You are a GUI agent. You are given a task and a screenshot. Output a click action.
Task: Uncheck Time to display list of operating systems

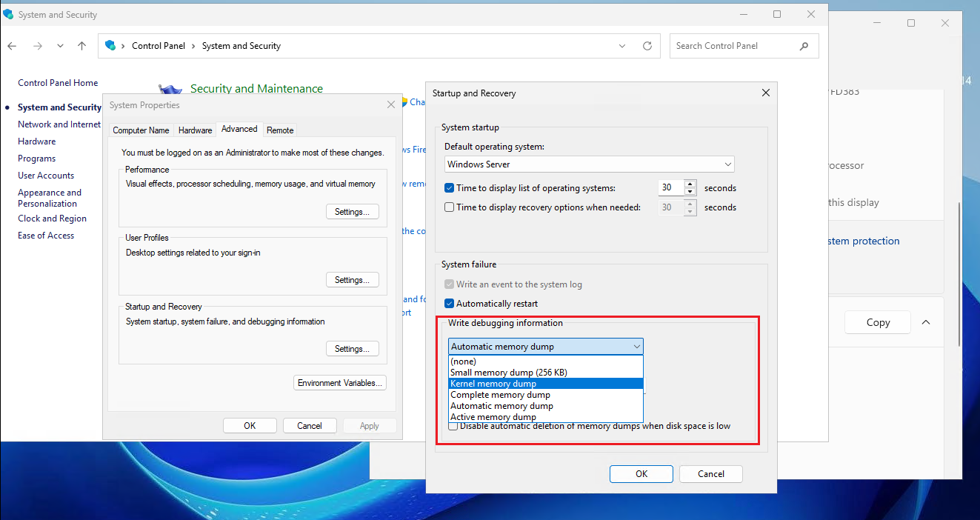click(450, 188)
